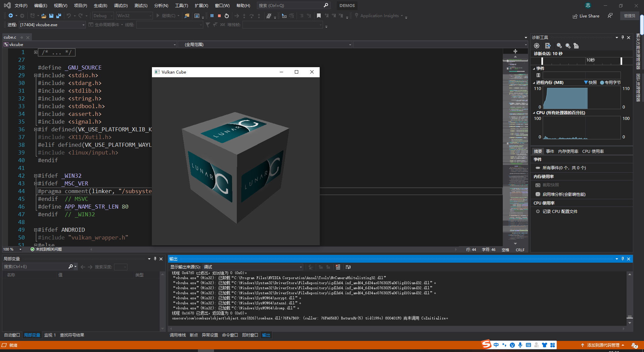Switch to the 内存使用率 tab in diagnostics
The width and height of the screenshot is (644, 352).
[x=568, y=151]
